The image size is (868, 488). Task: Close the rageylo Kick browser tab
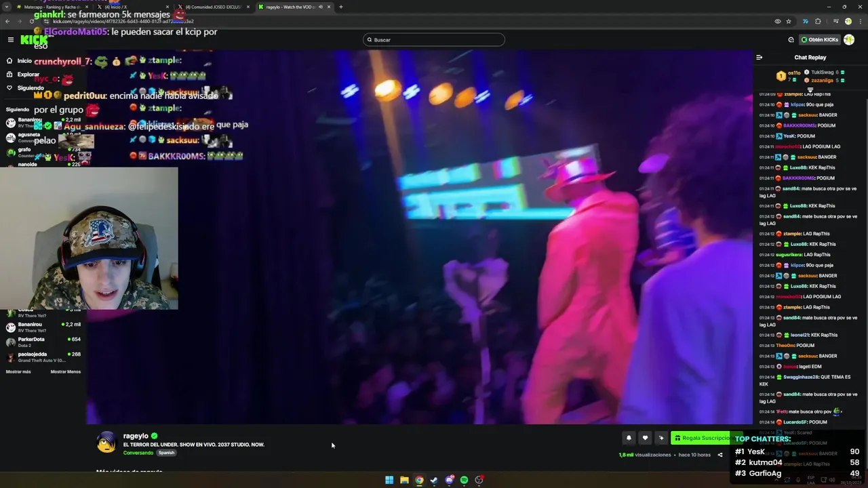329,7
